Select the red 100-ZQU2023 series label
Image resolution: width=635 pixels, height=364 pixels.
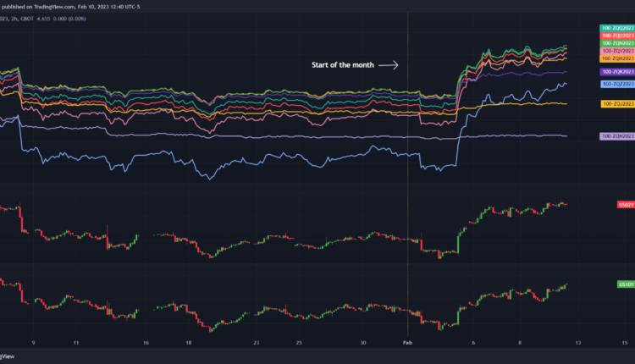pyautogui.click(x=616, y=36)
